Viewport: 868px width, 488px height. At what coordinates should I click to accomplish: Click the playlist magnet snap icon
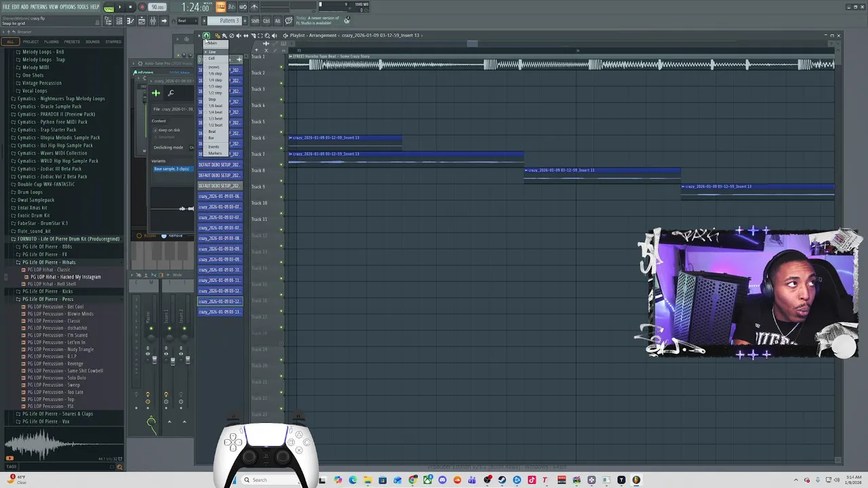coord(206,35)
